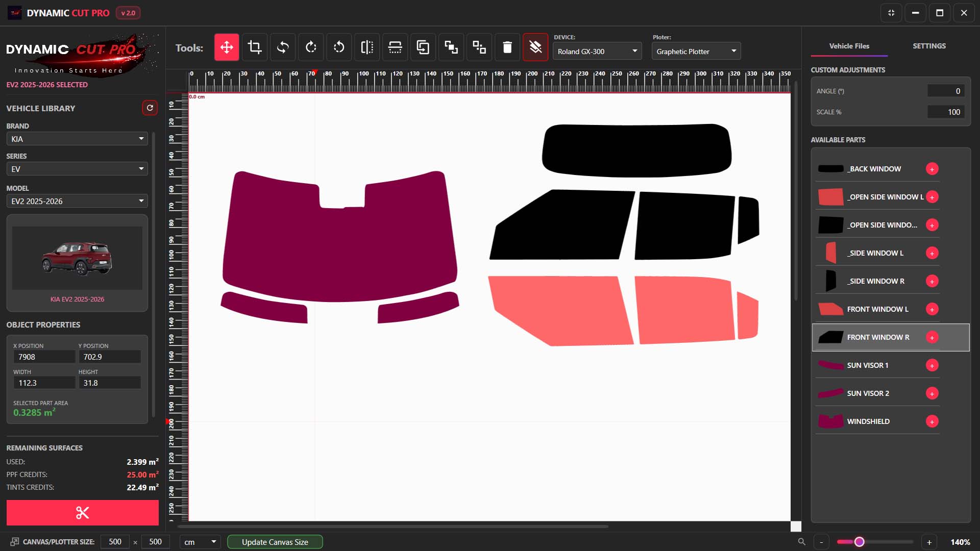
Task: Open the Device dropdown Roland GX-300
Action: (597, 51)
